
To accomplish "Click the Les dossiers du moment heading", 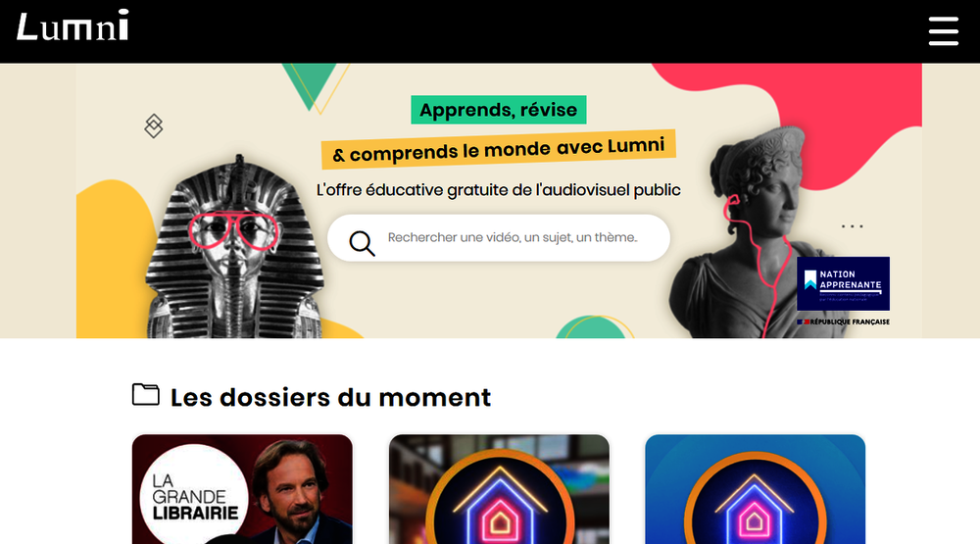I will [x=330, y=398].
